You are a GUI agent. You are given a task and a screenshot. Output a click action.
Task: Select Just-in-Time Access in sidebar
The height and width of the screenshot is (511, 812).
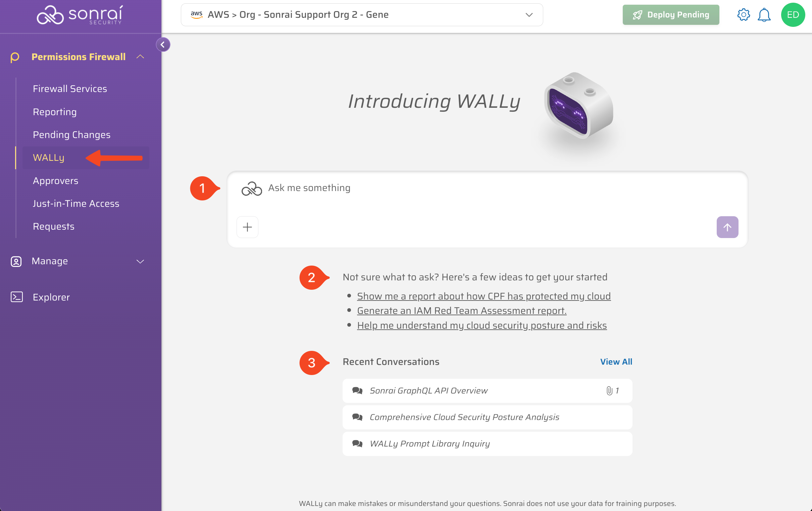76,203
